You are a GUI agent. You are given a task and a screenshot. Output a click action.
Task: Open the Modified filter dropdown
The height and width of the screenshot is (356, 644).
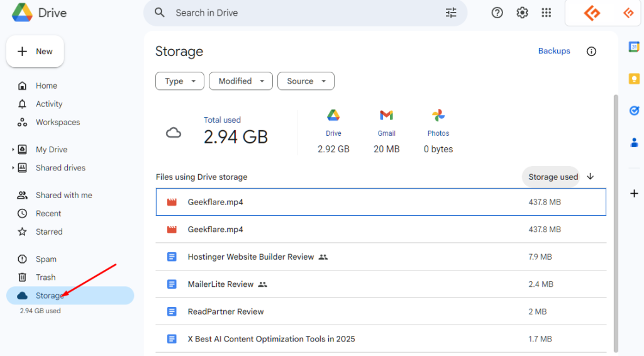(x=241, y=81)
